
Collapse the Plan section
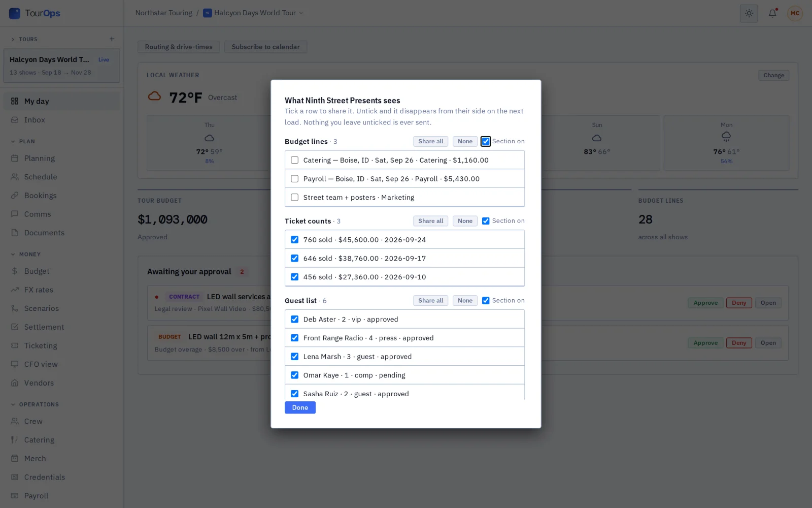coord(13,142)
